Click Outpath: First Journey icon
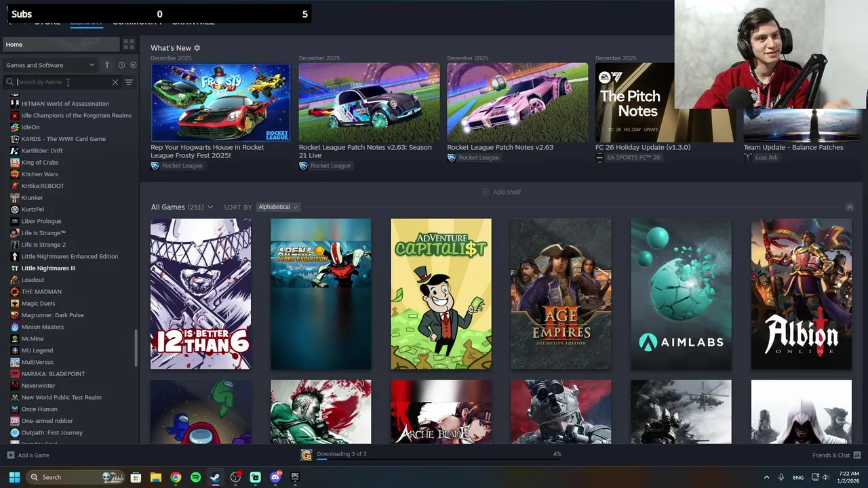The height and width of the screenshot is (488, 868). tap(15, 432)
